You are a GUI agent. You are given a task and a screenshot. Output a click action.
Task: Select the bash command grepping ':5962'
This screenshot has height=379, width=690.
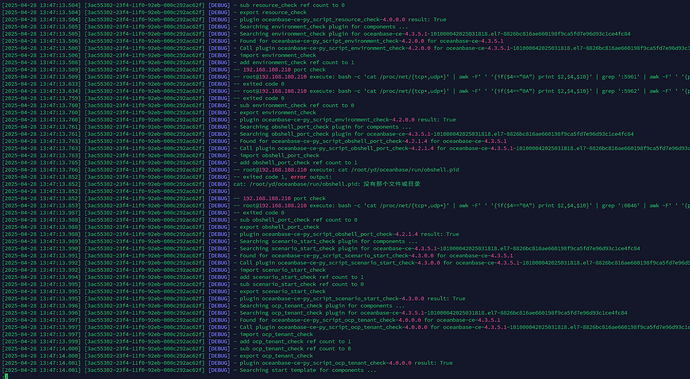tap(461, 91)
